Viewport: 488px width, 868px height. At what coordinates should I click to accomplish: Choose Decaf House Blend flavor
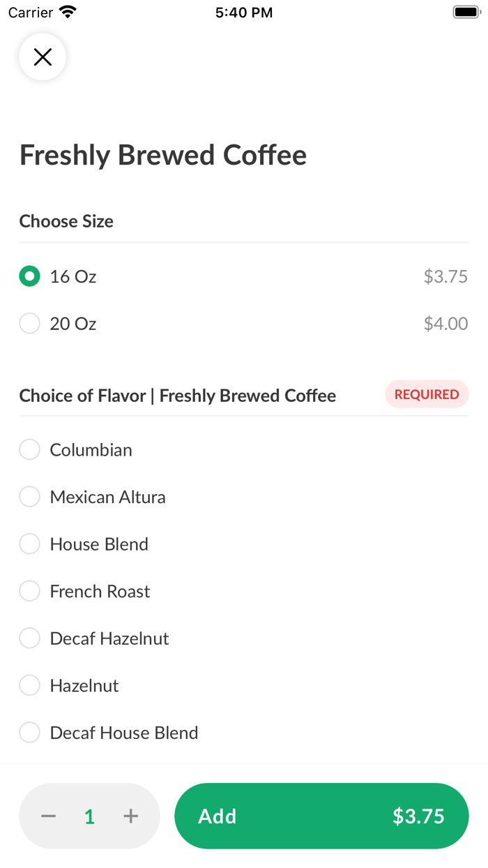pos(29,733)
